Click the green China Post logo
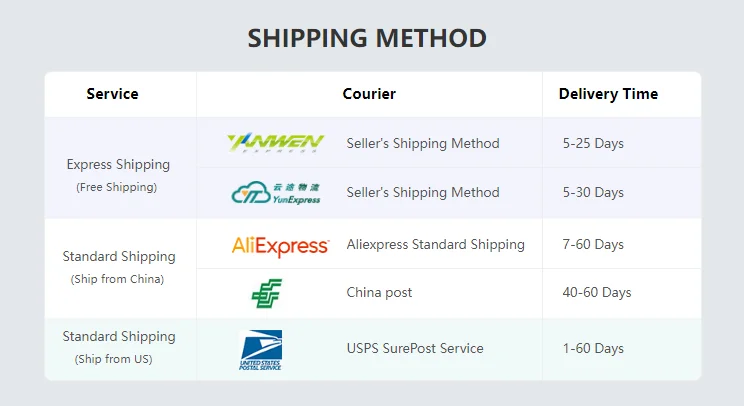The width and height of the screenshot is (744, 406). pos(267,293)
